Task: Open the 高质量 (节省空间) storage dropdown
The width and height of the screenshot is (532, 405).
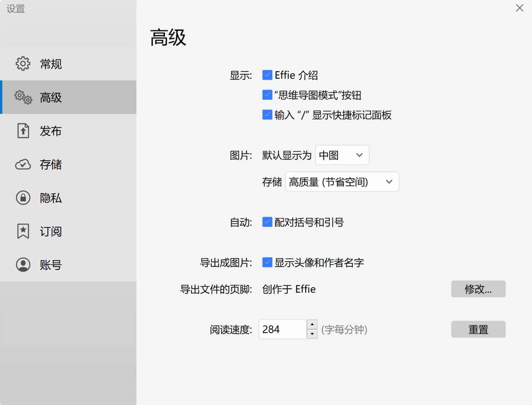Action: point(342,182)
